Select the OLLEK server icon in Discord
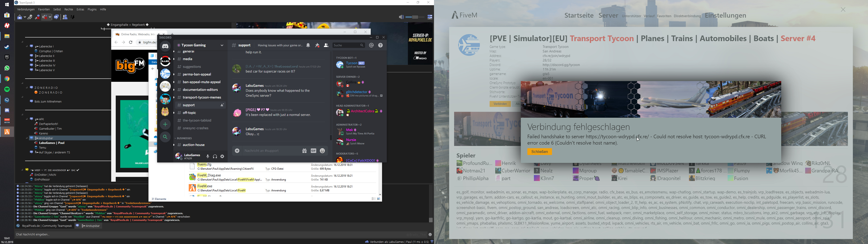 pos(165,61)
